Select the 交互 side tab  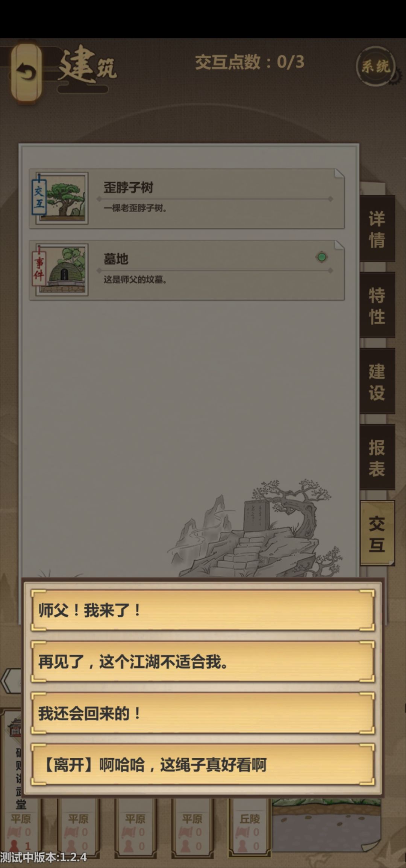[377, 533]
